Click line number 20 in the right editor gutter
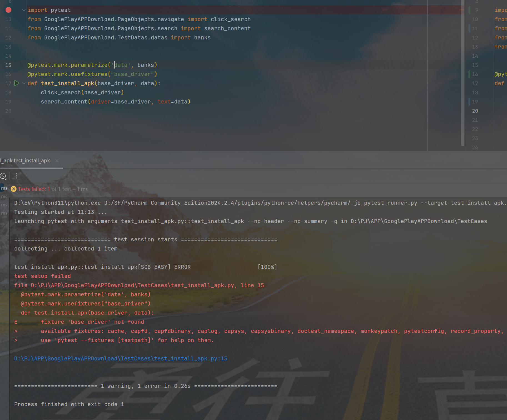The height and width of the screenshot is (420, 507). click(475, 111)
